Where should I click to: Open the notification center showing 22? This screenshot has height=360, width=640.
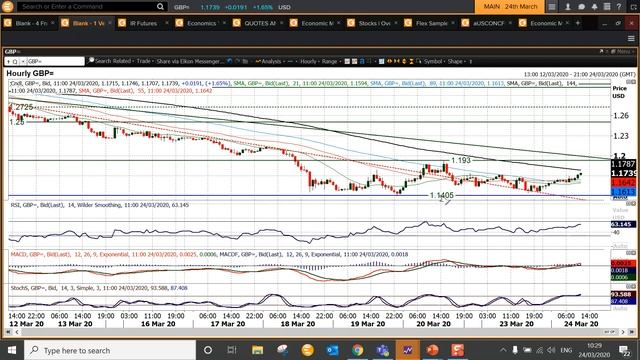coord(624,350)
